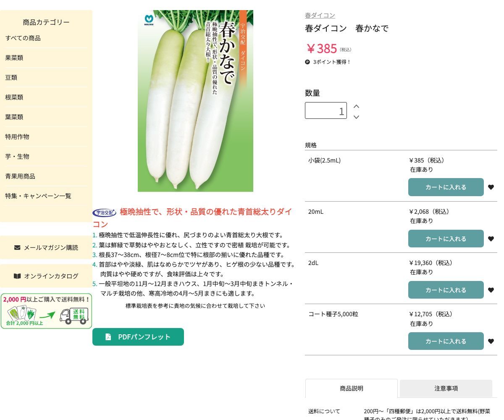Select the 商品説明 tab
This screenshot has height=420, width=504.
(351, 388)
